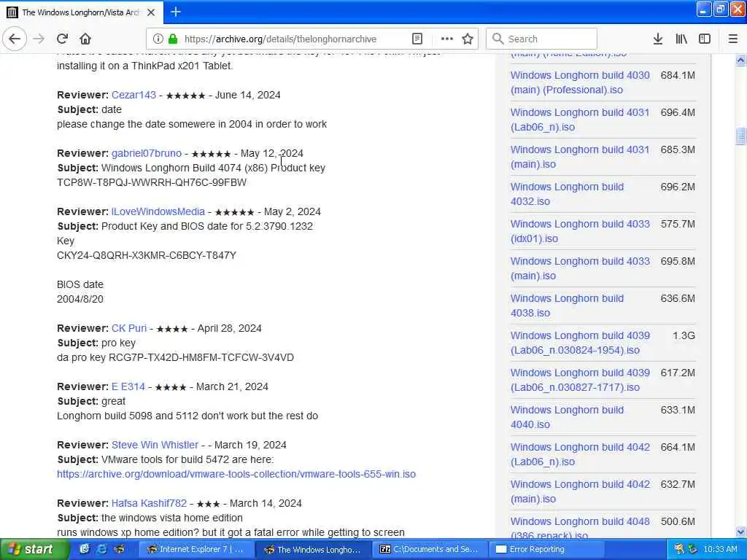Download Longhorn build 4042 (main).iso
747x560 pixels.
[580, 491]
